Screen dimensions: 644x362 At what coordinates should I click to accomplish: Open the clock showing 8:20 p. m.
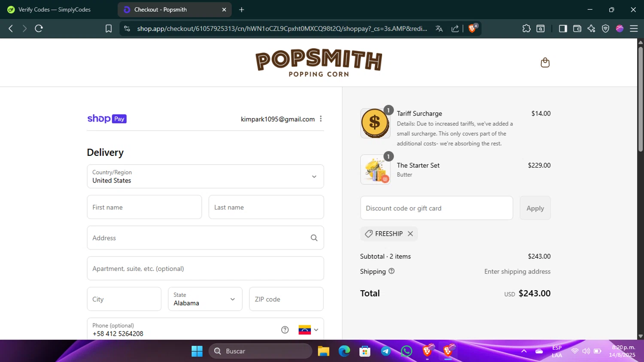pyautogui.click(x=622, y=351)
